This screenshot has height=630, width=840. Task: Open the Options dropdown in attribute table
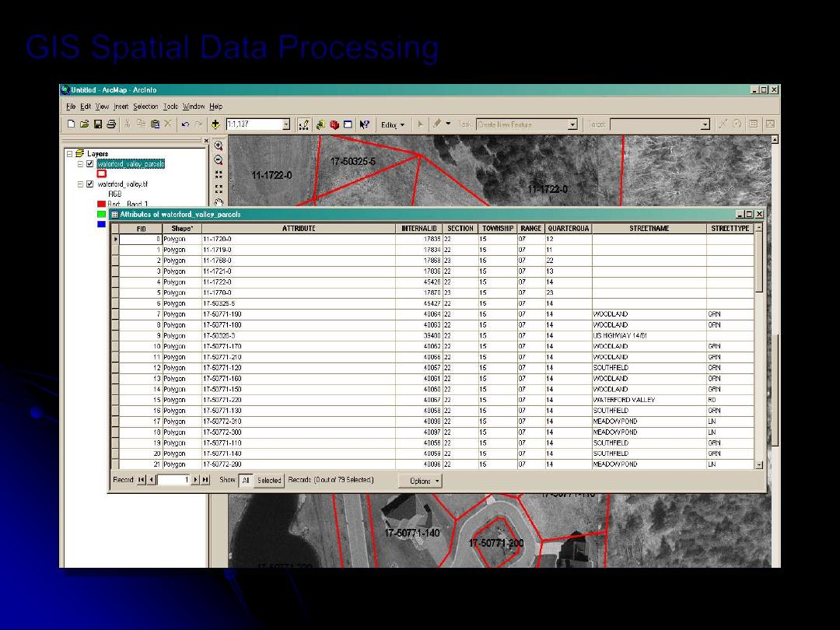[420, 481]
